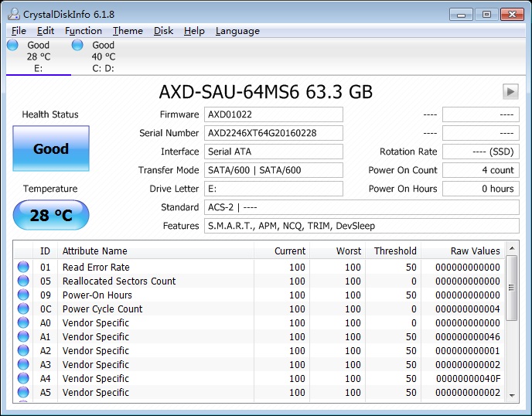Screen dimensions: 532x416
Task: Click the Temperature label
Action: click(50, 189)
